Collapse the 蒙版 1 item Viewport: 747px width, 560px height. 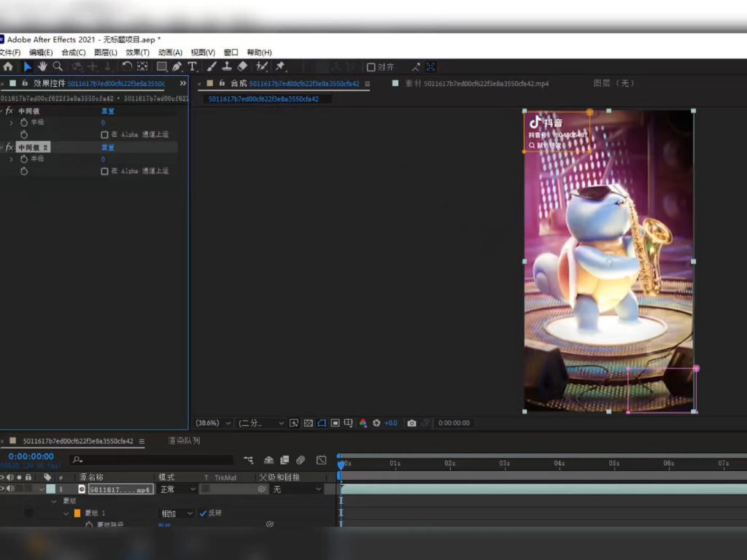tap(66, 513)
